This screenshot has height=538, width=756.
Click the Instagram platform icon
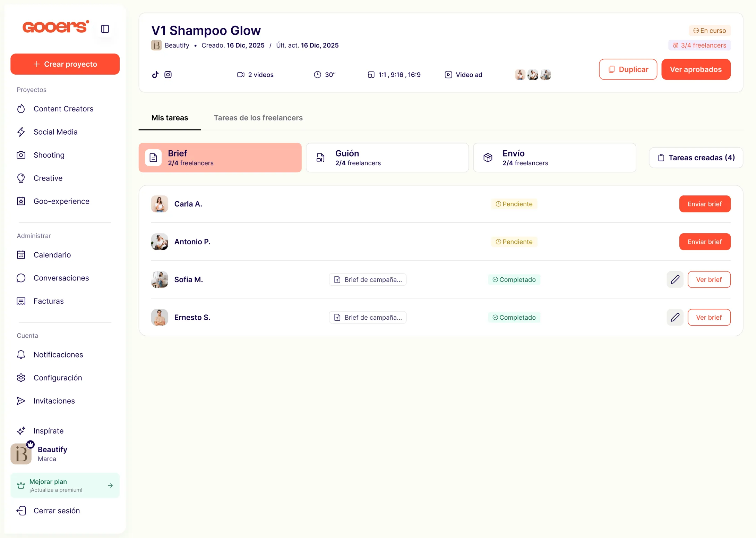[168, 75]
